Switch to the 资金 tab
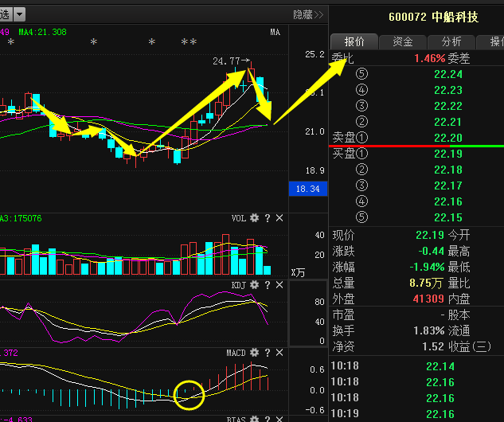 [403, 41]
